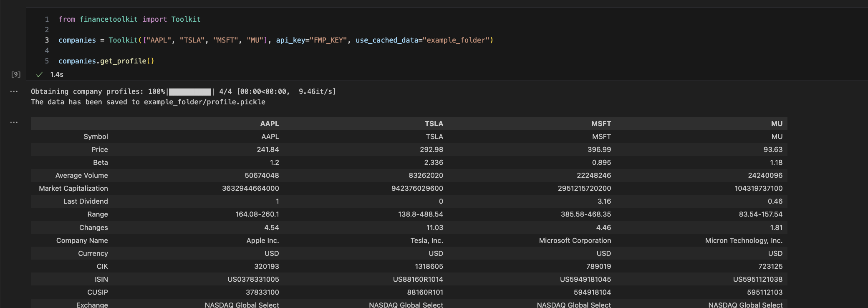Screen dimensions: 868x308
Task: Click TSLA beta value 2.336
Action: tap(434, 162)
